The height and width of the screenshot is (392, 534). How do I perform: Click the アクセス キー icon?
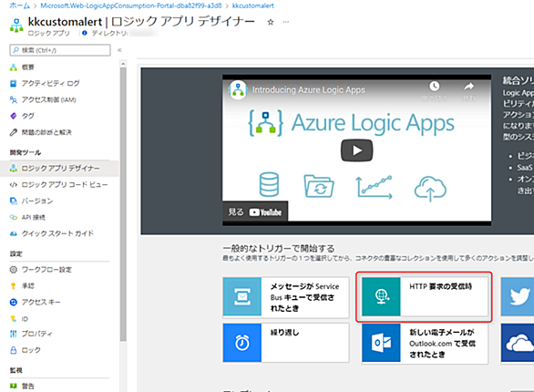[x=14, y=302]
